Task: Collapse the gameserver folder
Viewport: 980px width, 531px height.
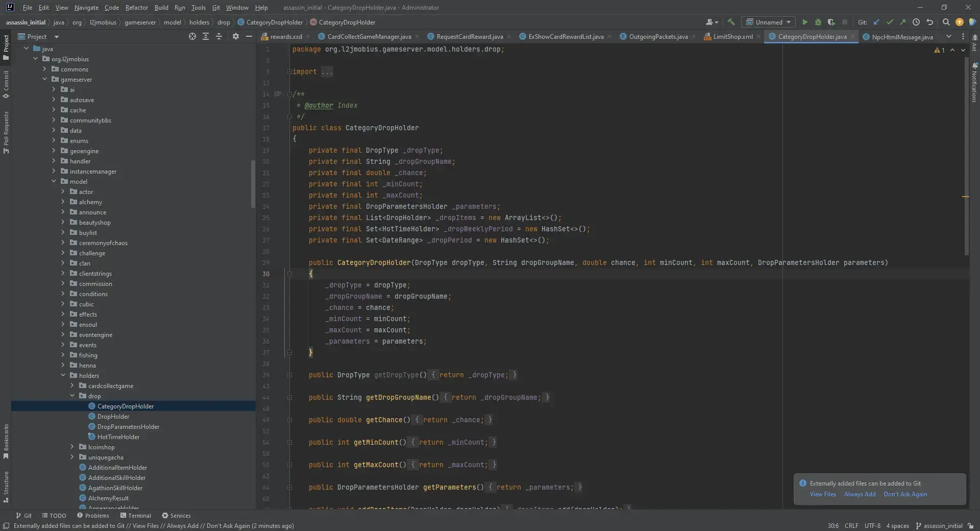Action: coord(44,79)
